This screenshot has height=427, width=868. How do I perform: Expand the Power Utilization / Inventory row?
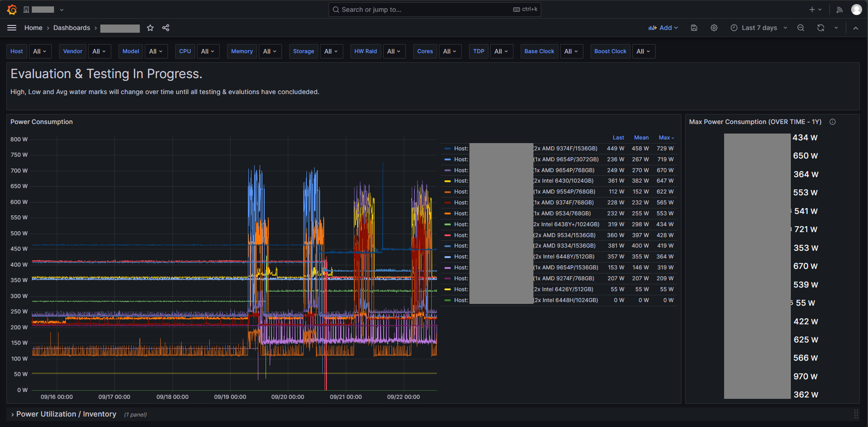tap(66, 414)
